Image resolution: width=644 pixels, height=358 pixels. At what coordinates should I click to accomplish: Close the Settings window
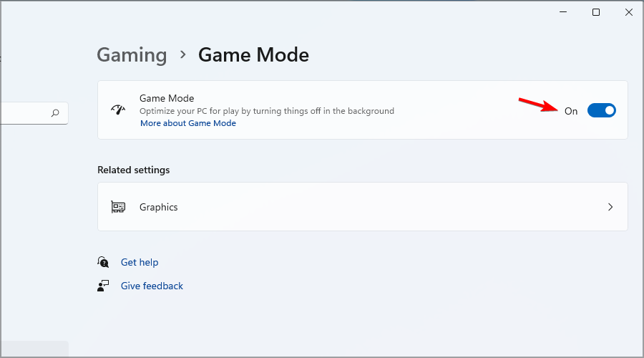tap(629, 12)
